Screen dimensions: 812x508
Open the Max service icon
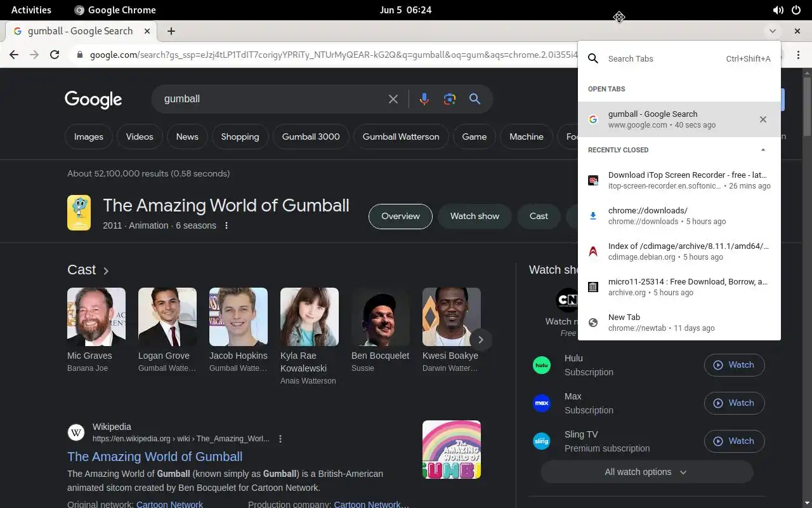point(542,403)
